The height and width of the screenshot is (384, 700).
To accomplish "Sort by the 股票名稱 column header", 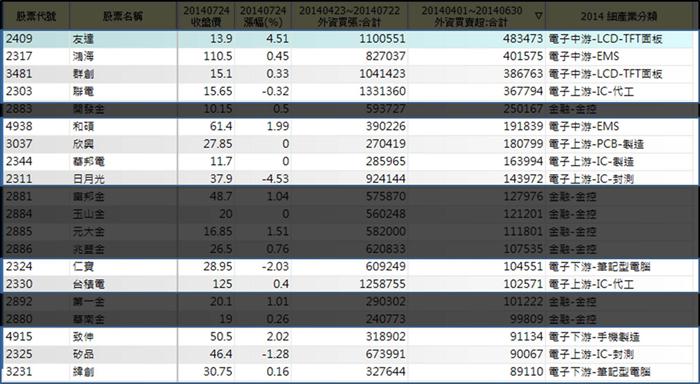I will (123, 17).
